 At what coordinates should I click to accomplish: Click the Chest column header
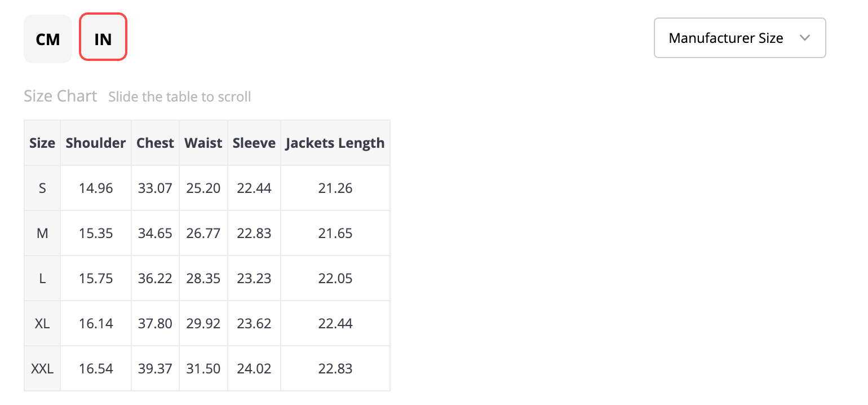pos(155,143)
